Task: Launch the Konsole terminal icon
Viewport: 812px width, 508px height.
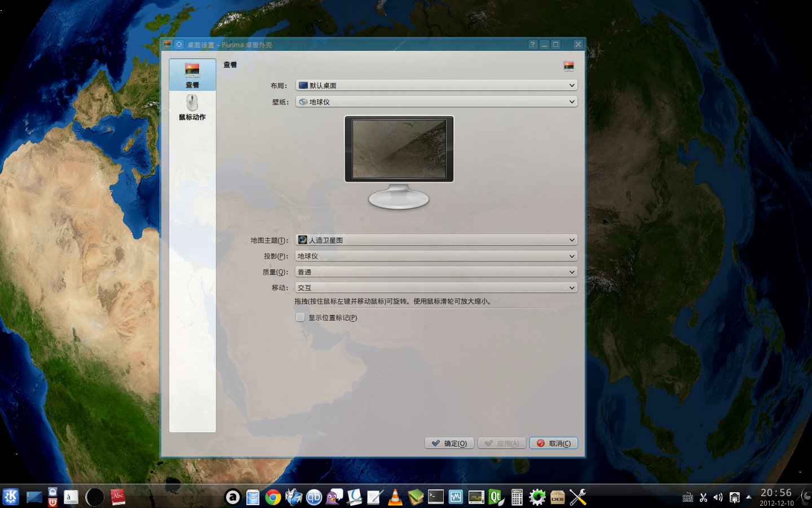Action: [436, 497]
